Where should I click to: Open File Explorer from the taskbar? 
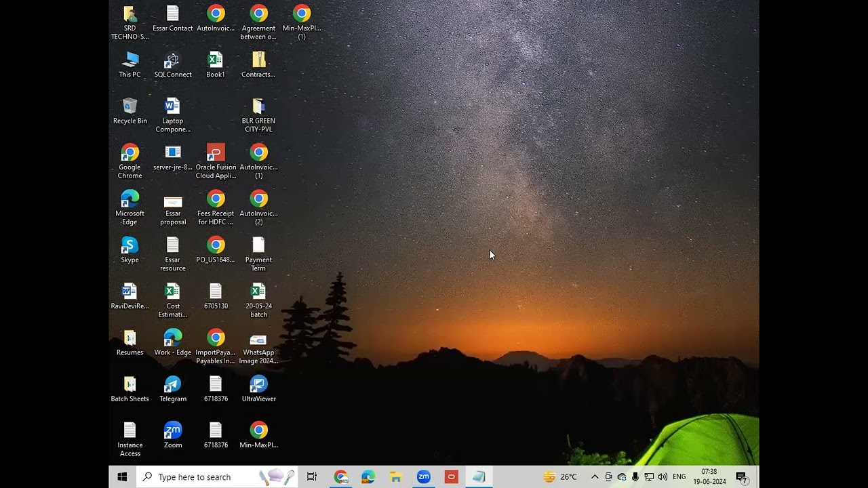click(396, 477)
